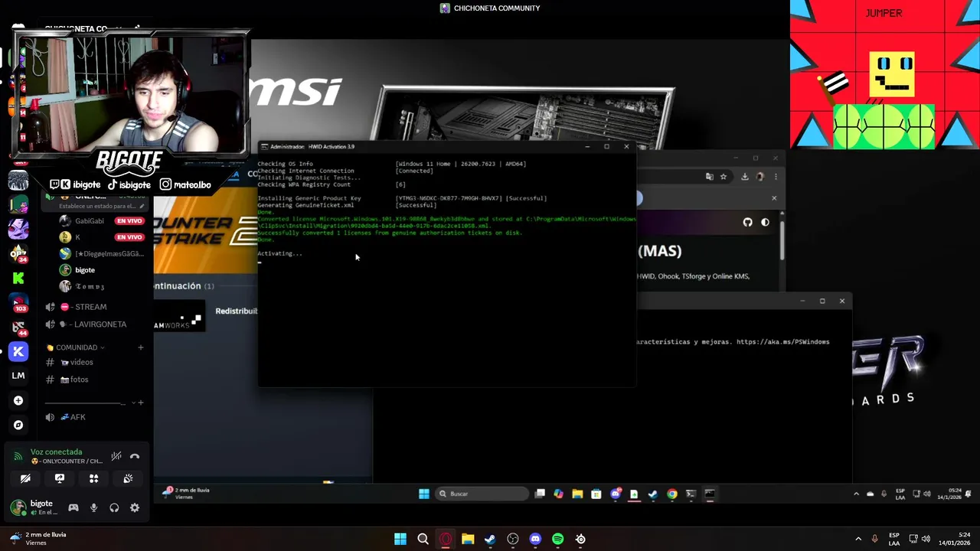Image resolution: width=980 pixels, height=551 pixels.
Task: Click the Redistribuibles item in Steam window
Action: pyautogui.click(x=236, y=311)
